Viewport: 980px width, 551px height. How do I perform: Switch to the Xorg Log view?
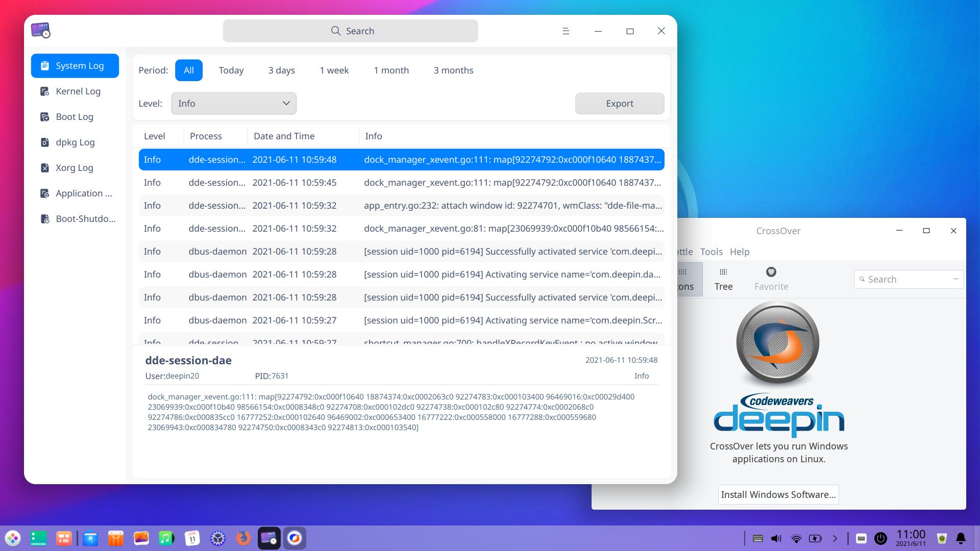[x=74, y=168]
